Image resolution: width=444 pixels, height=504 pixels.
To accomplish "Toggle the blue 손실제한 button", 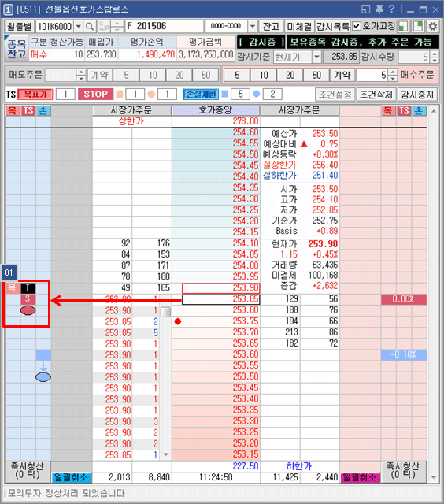I will point(201,94).
